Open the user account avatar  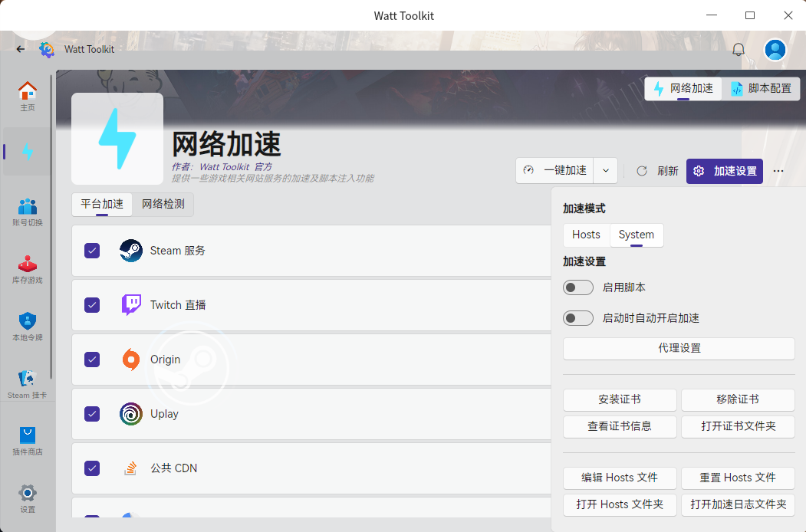pyautogui.click(x=775, y=50)
